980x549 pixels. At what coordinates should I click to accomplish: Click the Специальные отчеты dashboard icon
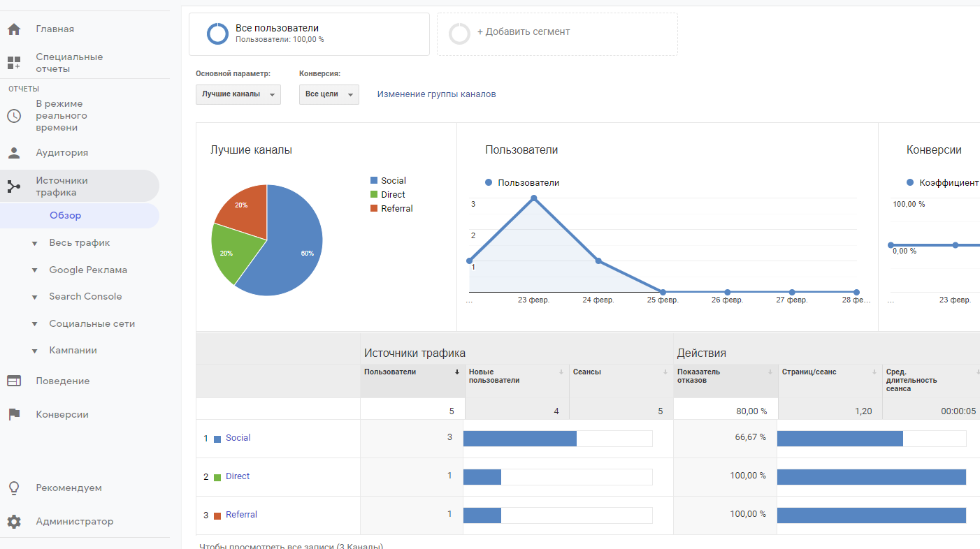[14, 63]
